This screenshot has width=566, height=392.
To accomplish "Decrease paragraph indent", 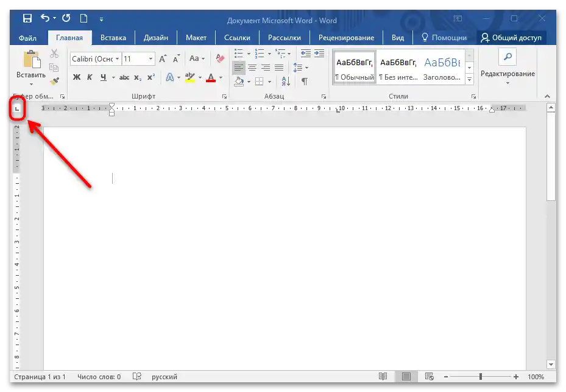I will tap(306, 54).
